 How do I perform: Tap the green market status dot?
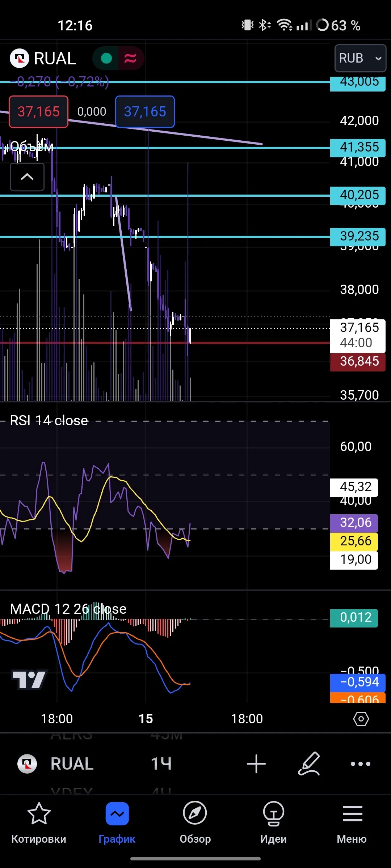(x=106, y=58)
